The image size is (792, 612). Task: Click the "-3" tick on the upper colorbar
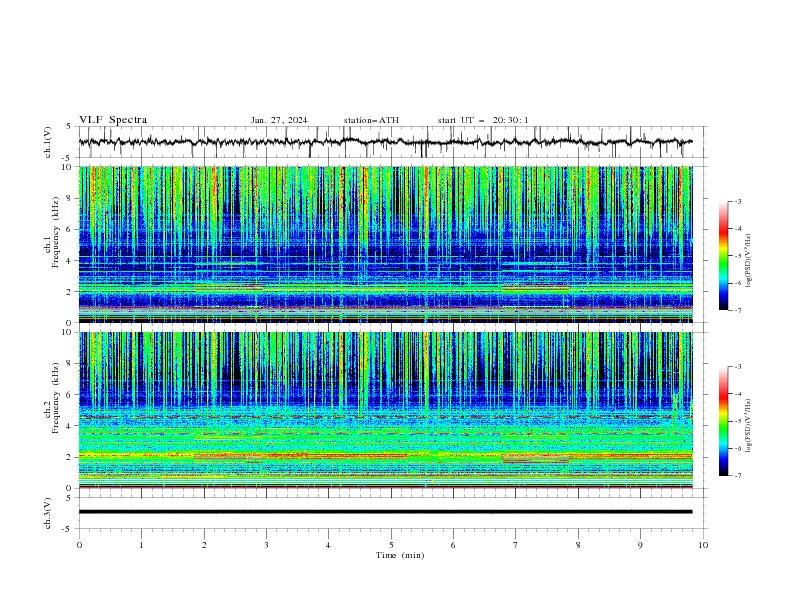click(x=738, y=201)
